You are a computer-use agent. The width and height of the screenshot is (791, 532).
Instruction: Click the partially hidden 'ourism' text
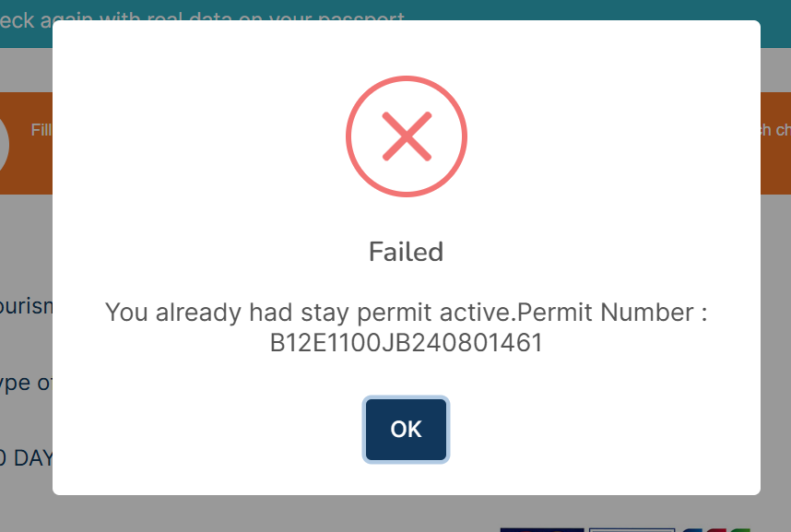[26, 306]
